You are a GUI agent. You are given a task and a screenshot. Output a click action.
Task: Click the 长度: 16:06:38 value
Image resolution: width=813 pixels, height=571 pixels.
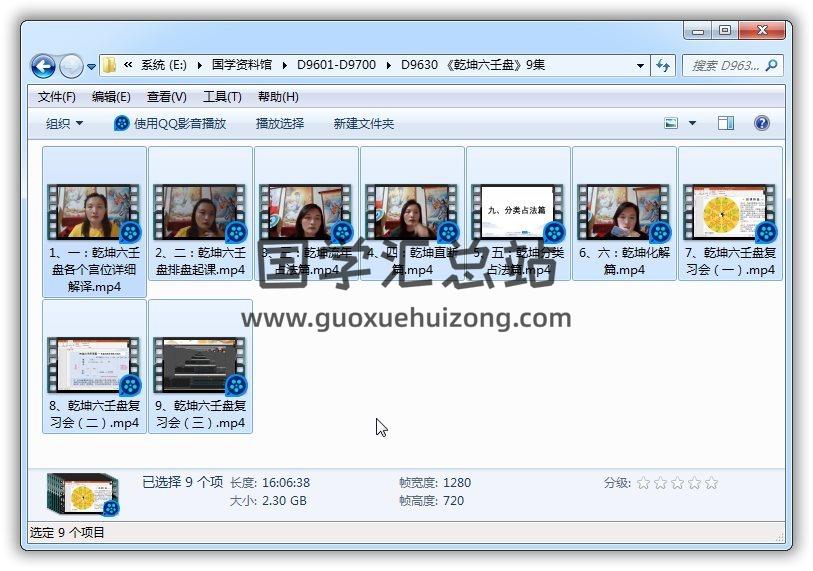[x=270, y=483]
